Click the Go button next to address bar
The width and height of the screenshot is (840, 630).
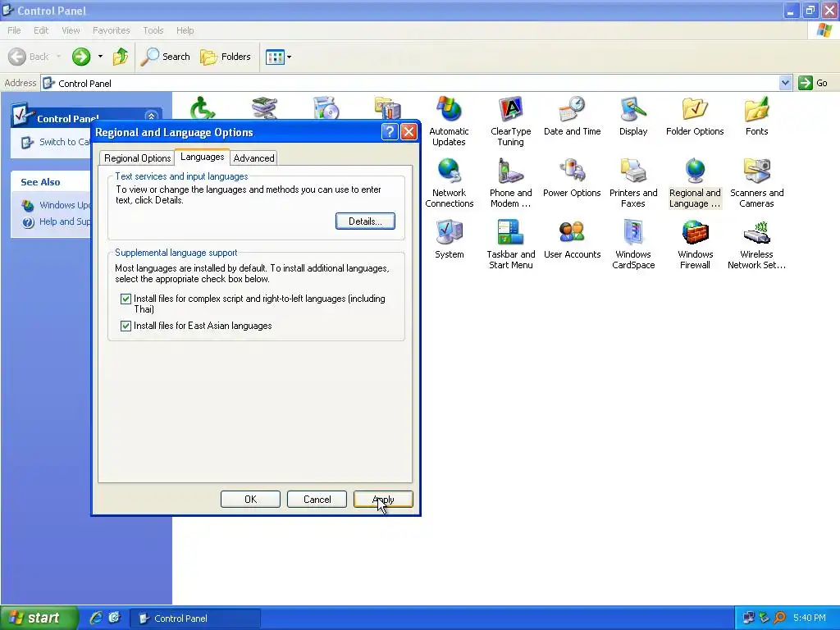tap(813, 83)
